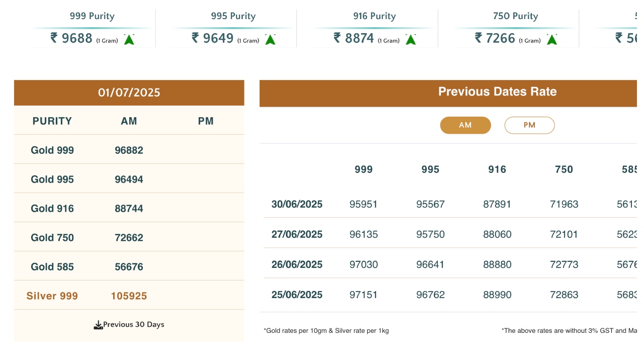
Task: Click green up arrow beside 995 Purity rate
Action: tap(270, 39)
